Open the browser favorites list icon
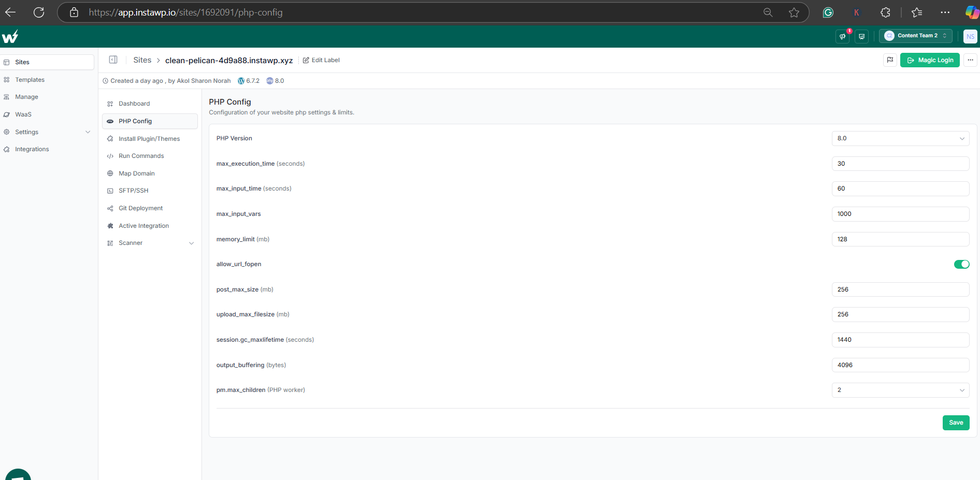980x480 pixels. (917, 12)
